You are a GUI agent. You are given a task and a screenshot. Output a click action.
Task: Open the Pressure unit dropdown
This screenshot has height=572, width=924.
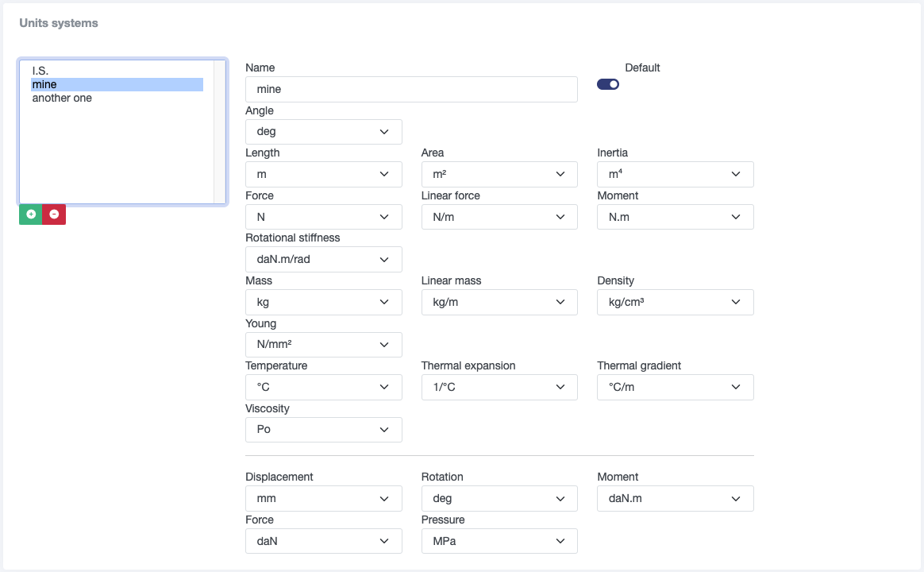pos(499,541)
